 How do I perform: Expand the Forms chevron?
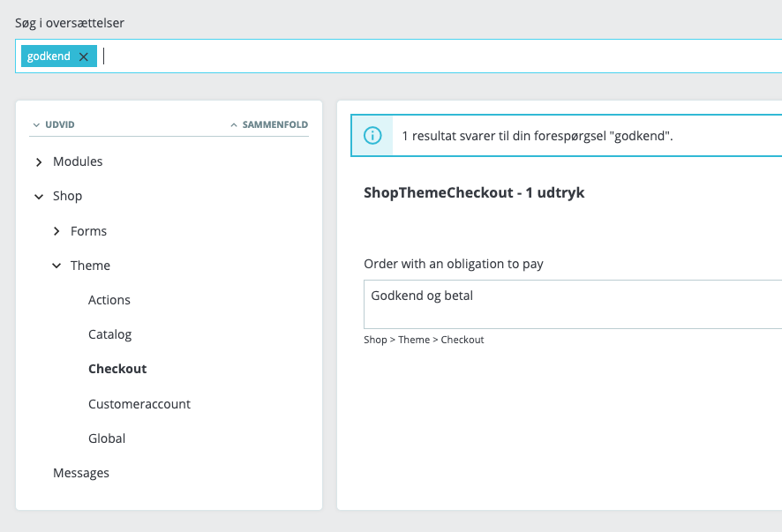click(x=56, y=231)
